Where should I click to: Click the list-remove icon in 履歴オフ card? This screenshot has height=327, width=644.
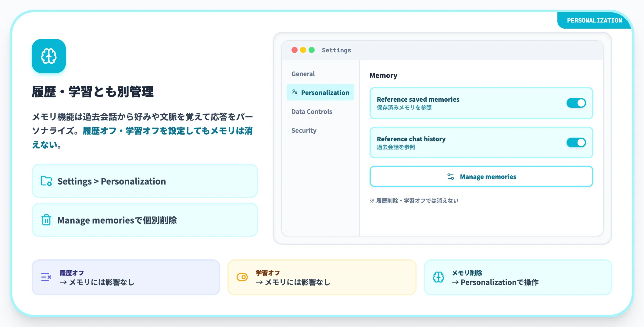tap(46, 277)
